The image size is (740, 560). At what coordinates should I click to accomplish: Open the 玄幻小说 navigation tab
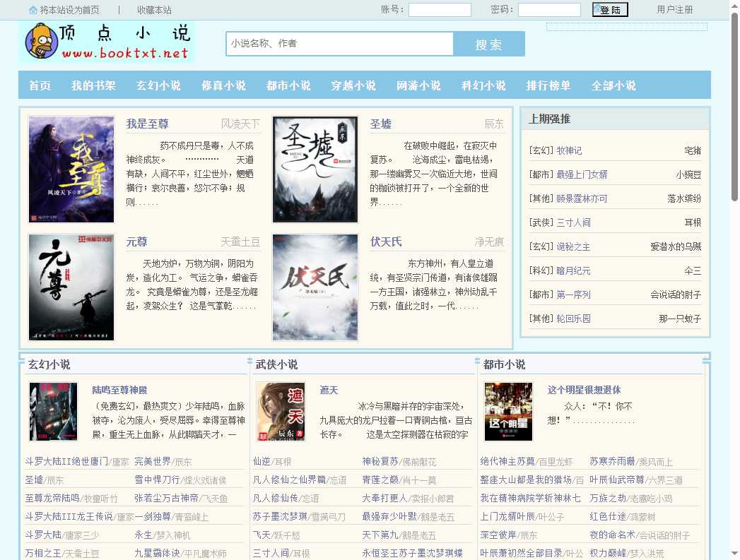coord(158,85)
